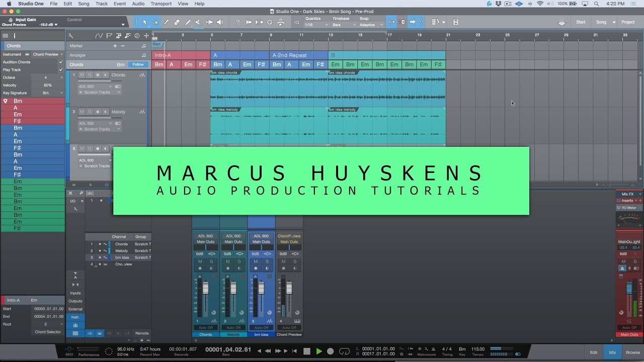This screenshot has height=362, width=644.
Task: Open the Chord Selector
Action: 48,332
